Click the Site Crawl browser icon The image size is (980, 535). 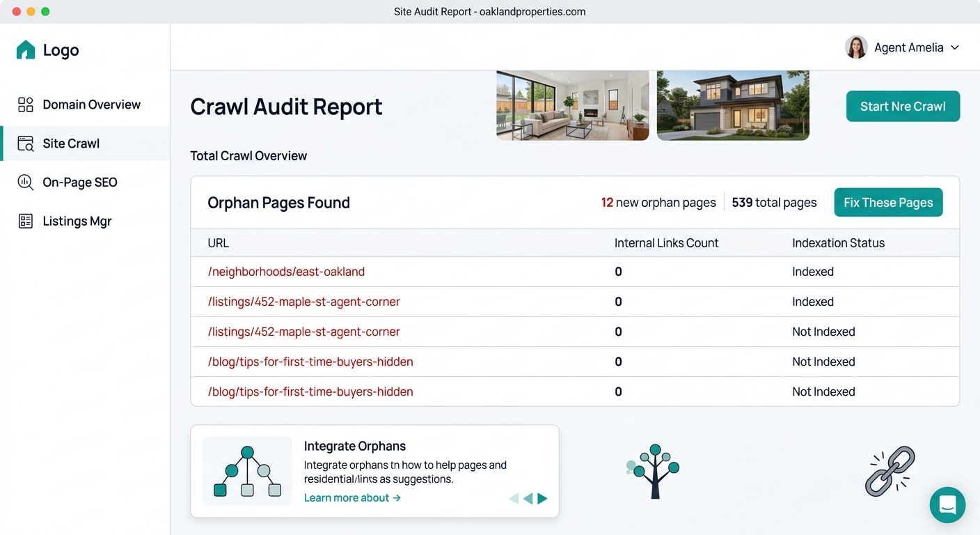tap(26, 144)
